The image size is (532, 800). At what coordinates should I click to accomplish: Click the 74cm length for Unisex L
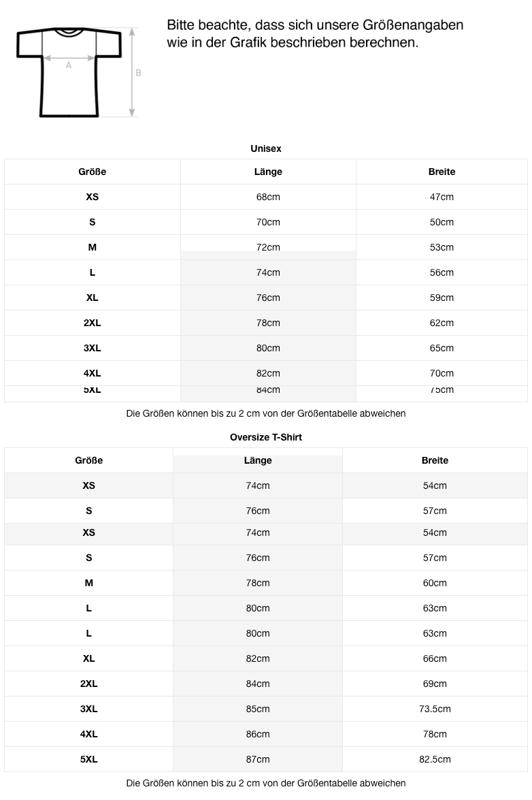coord(268,272)
